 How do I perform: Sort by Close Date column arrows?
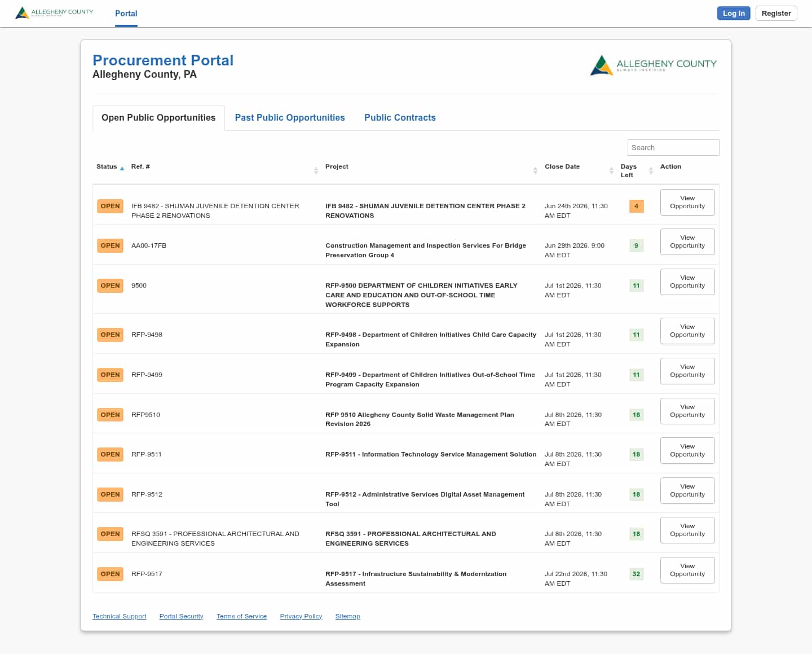point(611,170)
